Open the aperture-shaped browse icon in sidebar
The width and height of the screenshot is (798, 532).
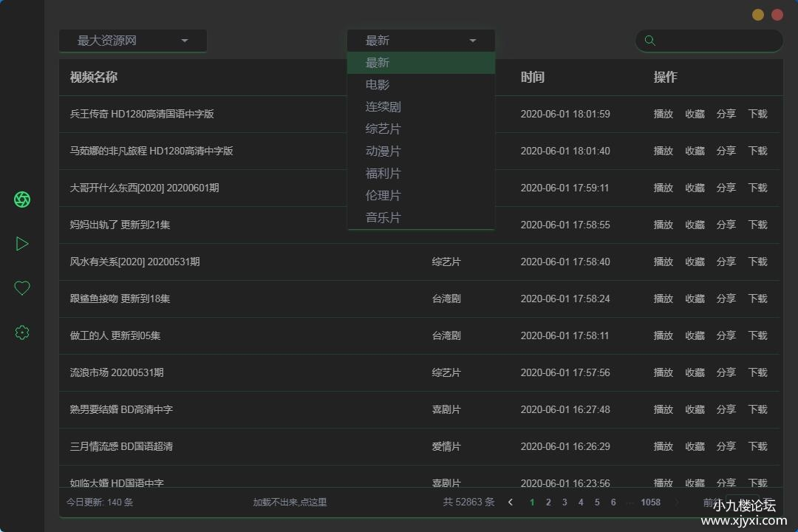[22, 199]
